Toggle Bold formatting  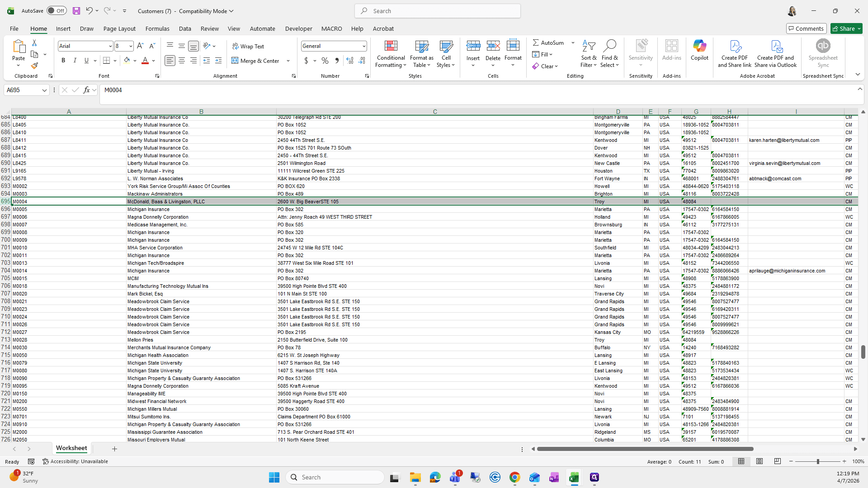pyautogui.click(x=63, y=61)
